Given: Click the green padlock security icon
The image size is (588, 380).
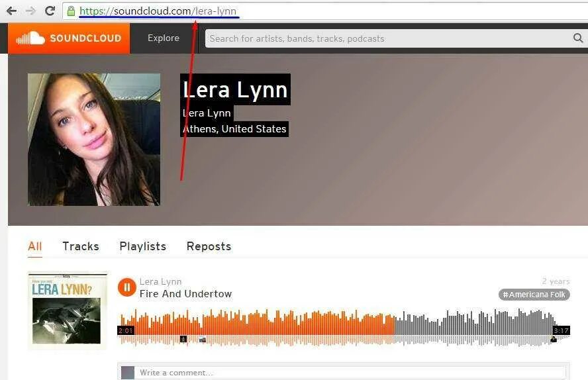Looking at the screenshot, I should click(x=71, y=11).
